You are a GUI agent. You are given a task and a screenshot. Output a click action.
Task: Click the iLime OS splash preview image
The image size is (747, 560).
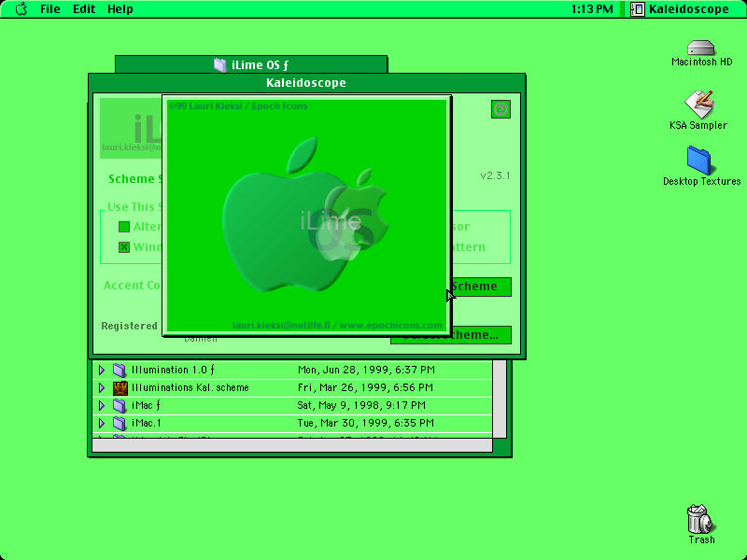pos(307,216)
